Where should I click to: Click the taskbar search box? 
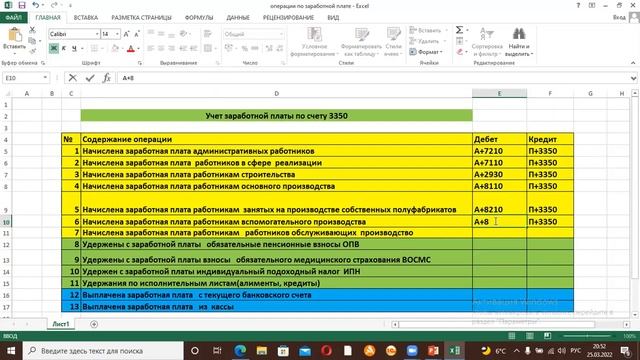[x=103, y=351]
